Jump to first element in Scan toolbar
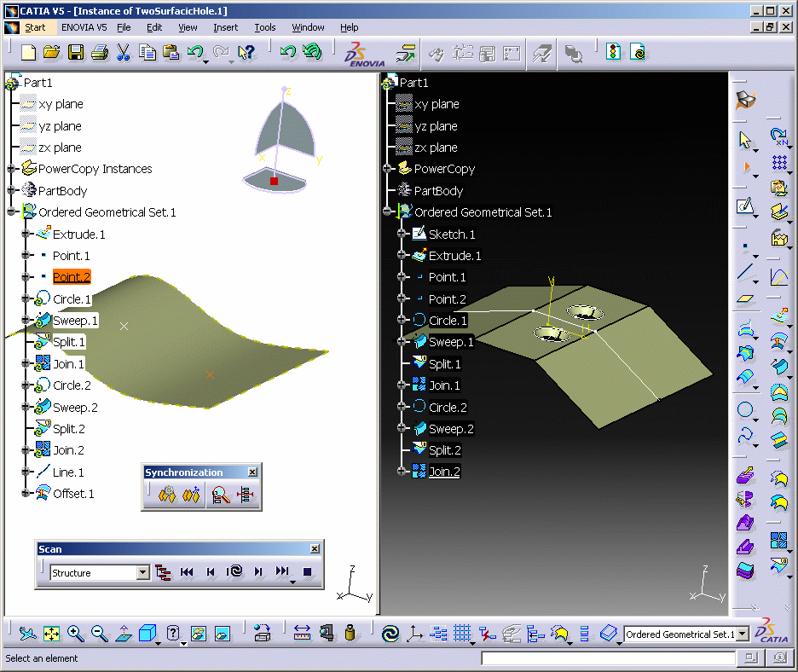Viewport: 798px width, 672px height. pos(188,573)
